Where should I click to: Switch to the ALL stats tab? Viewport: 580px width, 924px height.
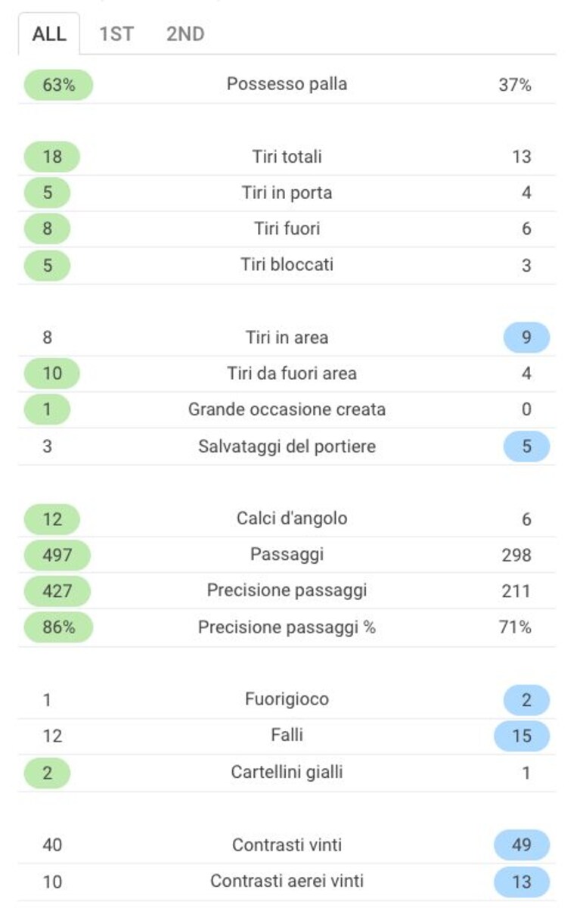pyautogui.click(x=49, y=34)
